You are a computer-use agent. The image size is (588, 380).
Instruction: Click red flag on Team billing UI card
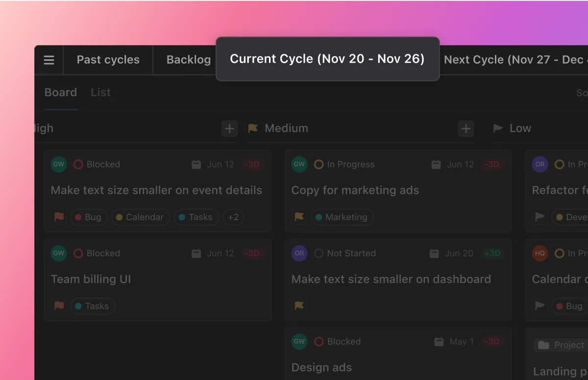tap(59, 306)
